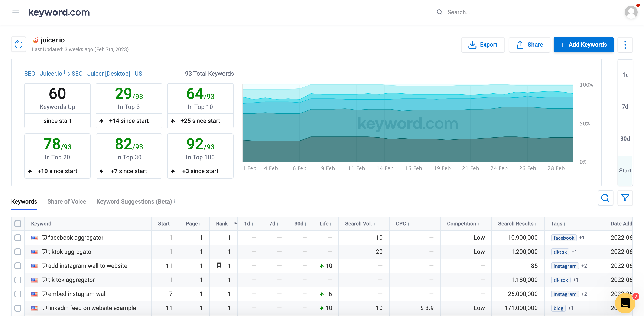Check the linkedin feed on website example checkbox
This screenshot has height=316, width=644.
18,308
